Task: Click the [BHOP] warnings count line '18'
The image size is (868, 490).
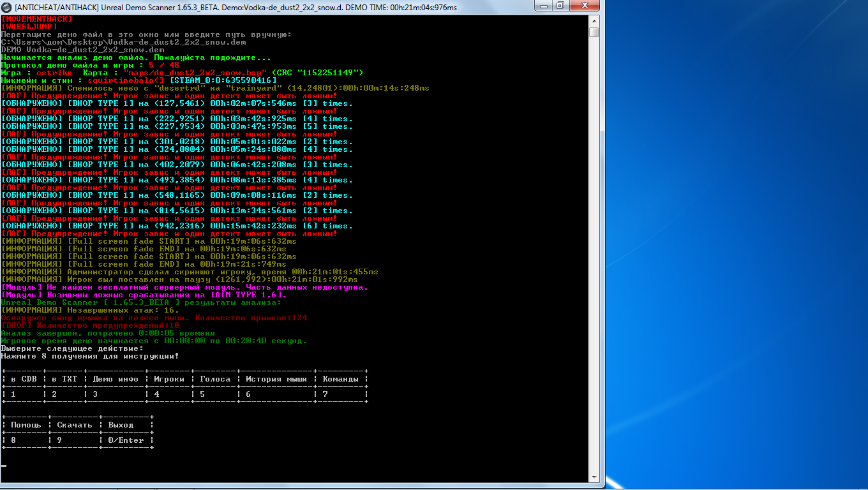Action: (91, 325)
